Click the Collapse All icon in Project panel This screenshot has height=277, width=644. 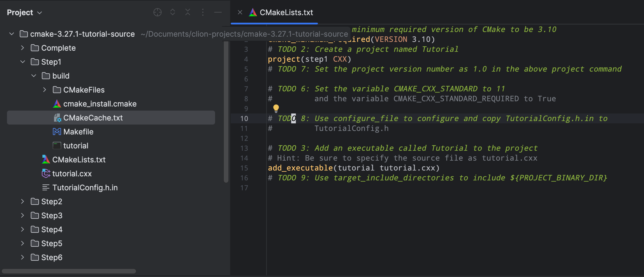tap(188, 12)
